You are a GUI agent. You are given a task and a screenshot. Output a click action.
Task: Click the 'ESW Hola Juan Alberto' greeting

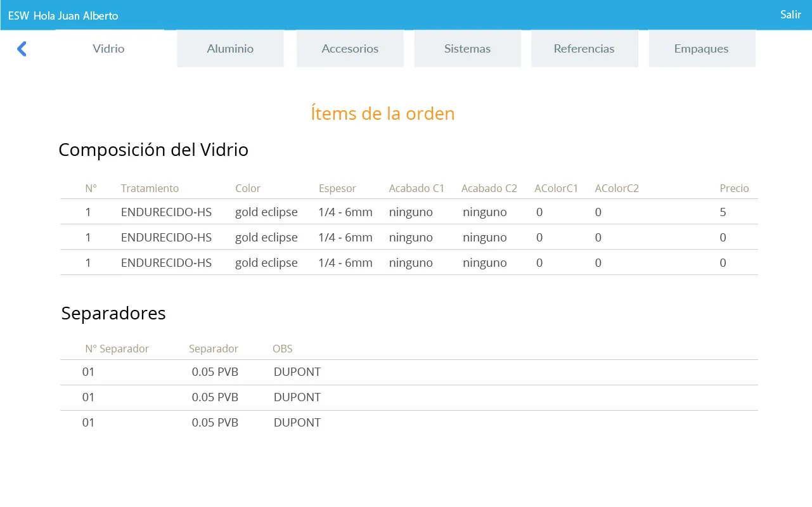coord(63,15)
